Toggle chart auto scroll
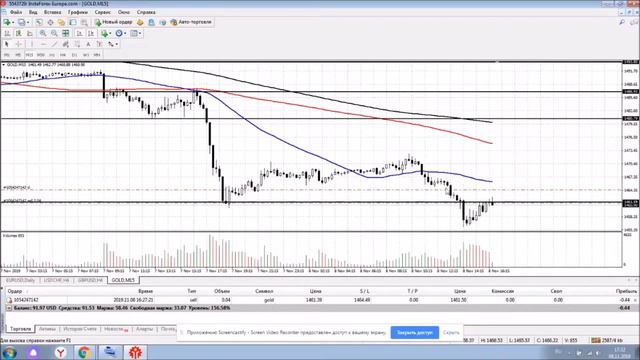This screenshot has height=360, width=640. tap(79, 33)
